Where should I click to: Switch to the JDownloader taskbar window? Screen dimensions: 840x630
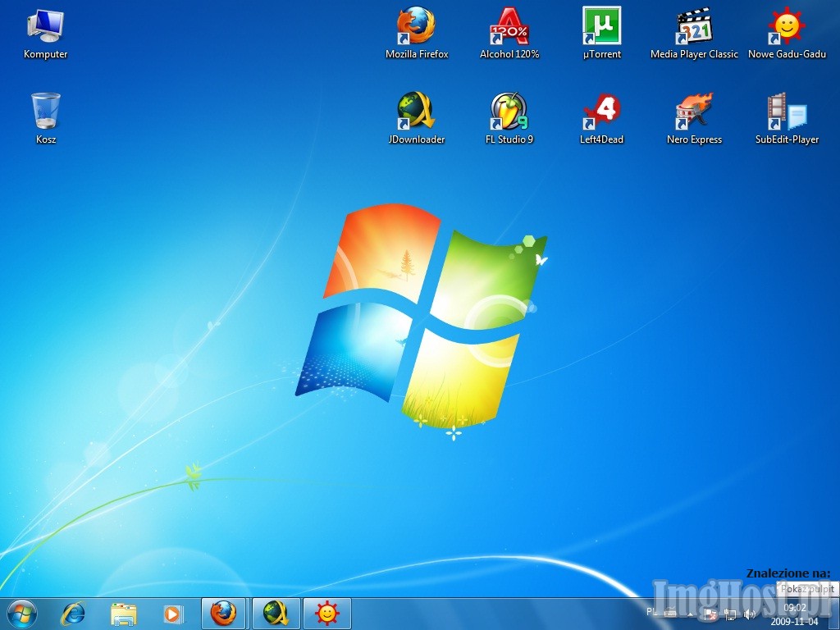(276, 614)
